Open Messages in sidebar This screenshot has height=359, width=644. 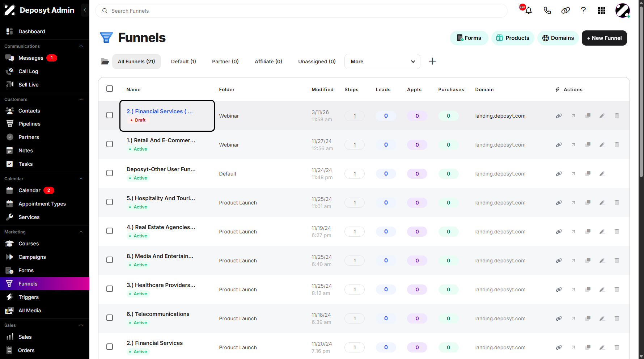click(x=31, y=58)
